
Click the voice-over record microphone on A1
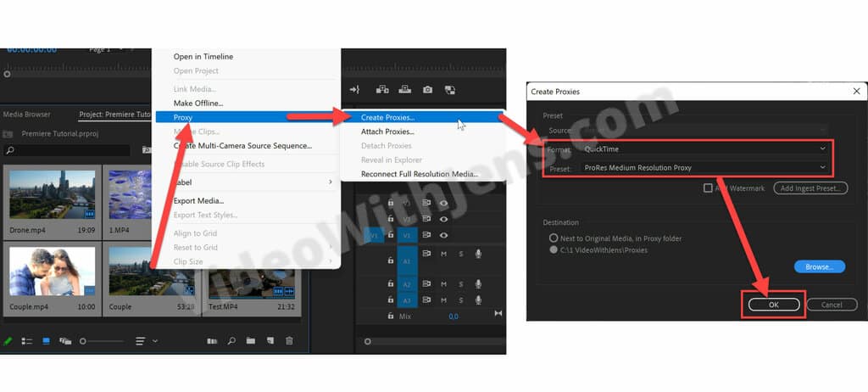(478, 254)
